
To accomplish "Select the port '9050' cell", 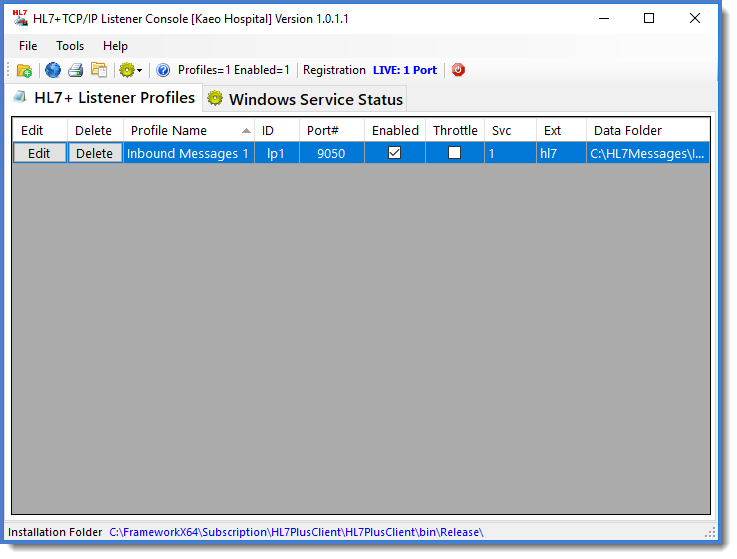I will click(332, 154).
